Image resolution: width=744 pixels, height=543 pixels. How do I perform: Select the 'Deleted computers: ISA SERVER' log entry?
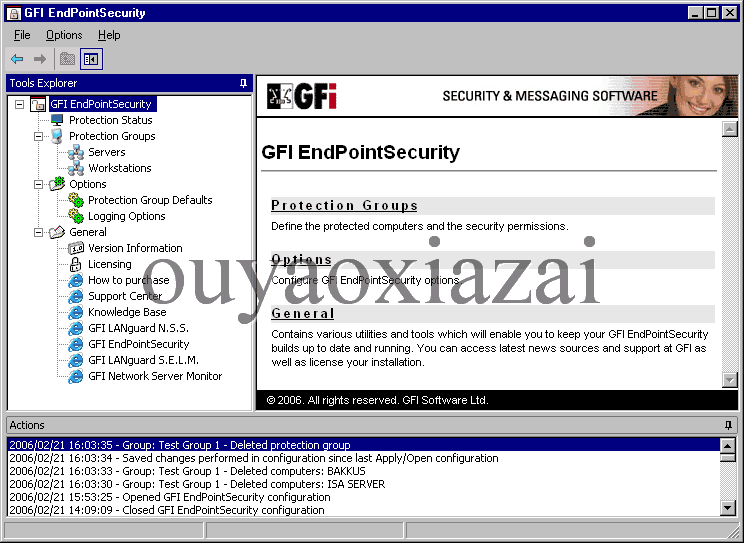click(363, 484)
